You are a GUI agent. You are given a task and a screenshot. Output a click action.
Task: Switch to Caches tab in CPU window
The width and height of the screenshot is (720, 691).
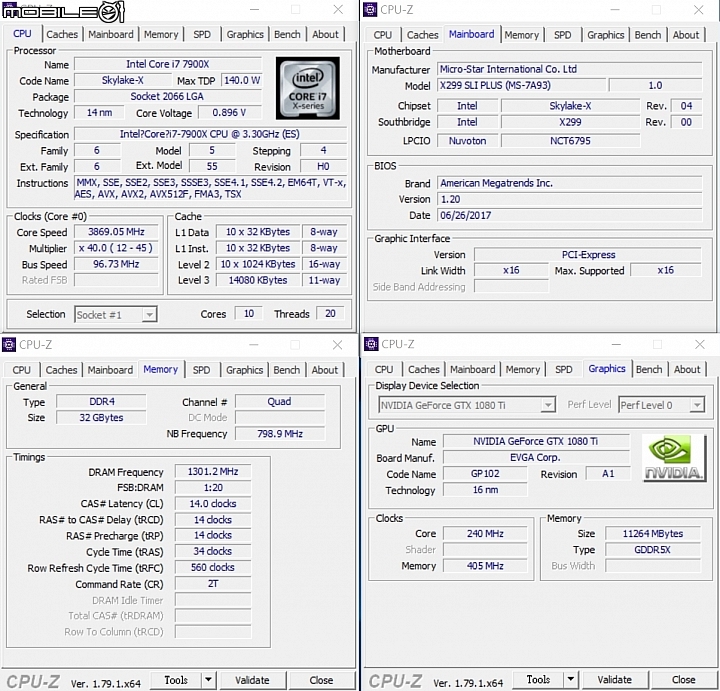tap(62, 34)
